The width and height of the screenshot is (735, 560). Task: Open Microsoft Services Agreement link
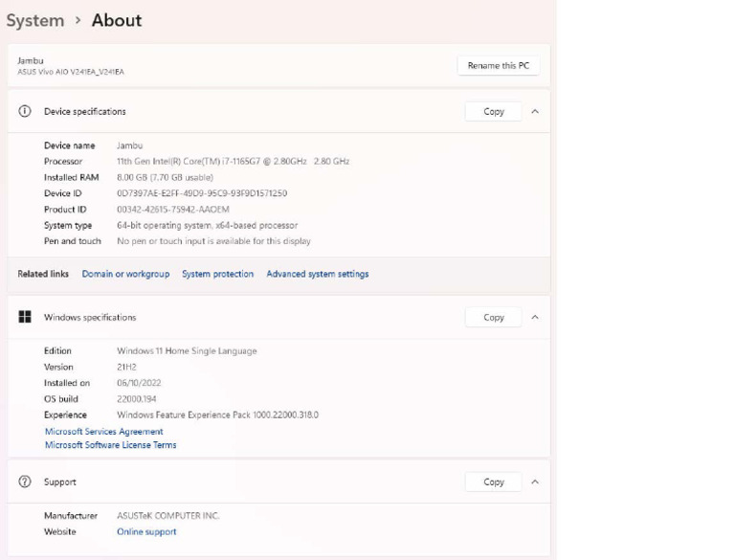click(x=104, y=432)
